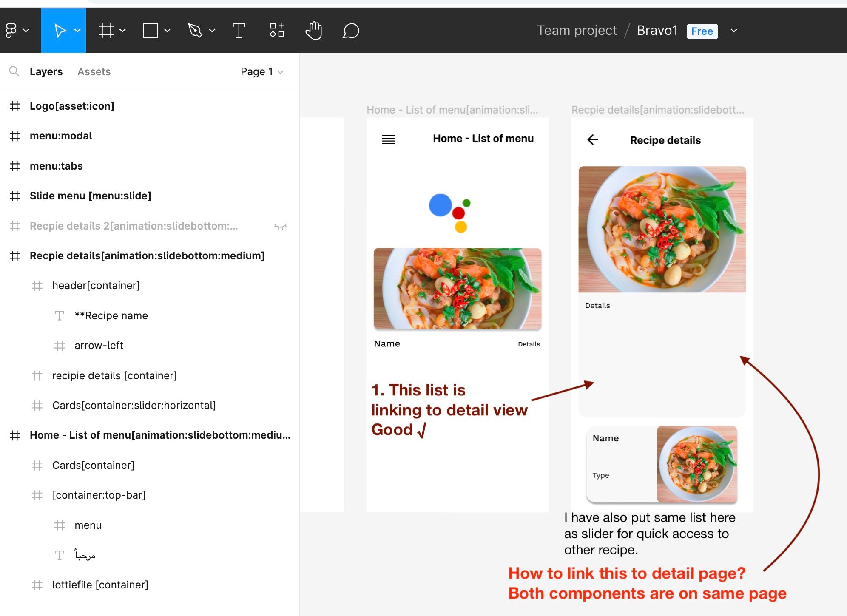Click the Free plan badge
Screen dimensions: 847x616
pyautogui.click(x=702, y=31)
